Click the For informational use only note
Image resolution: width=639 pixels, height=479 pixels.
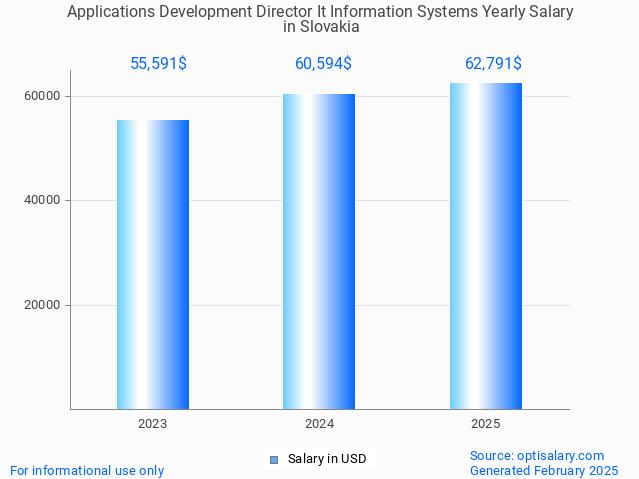point(87,470)
